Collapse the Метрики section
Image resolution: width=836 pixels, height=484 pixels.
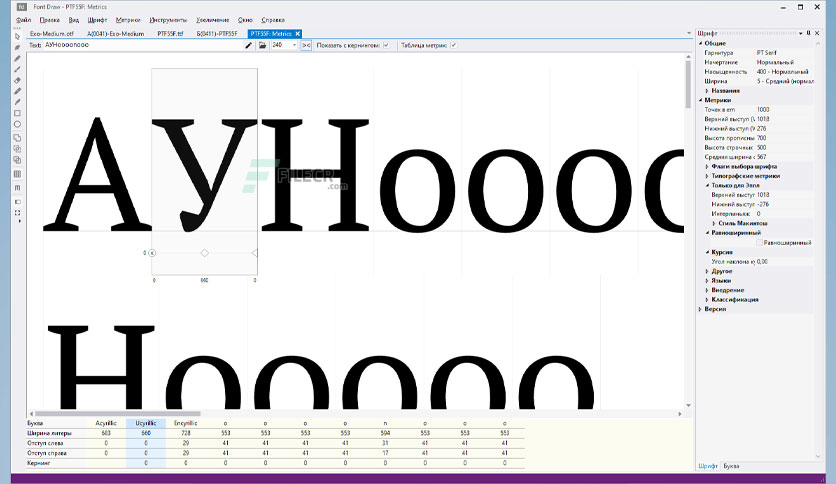pos(701,100)
